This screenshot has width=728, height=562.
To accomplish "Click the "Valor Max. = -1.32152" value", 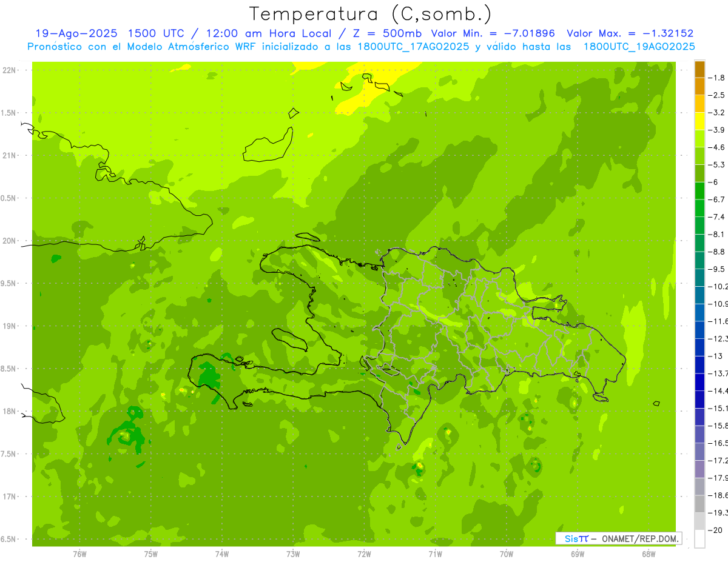I will click(630, 33).
